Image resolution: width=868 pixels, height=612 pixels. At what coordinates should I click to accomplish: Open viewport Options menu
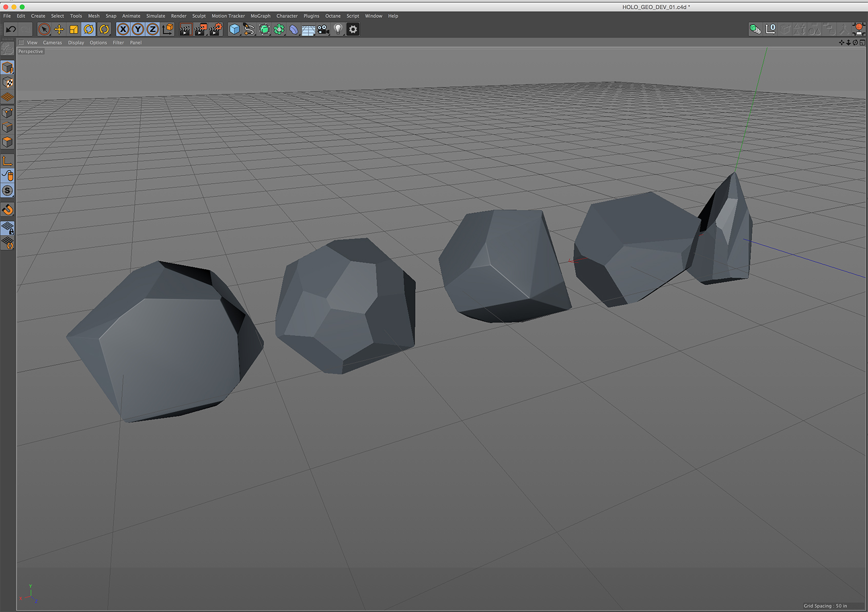pos(98,43)
